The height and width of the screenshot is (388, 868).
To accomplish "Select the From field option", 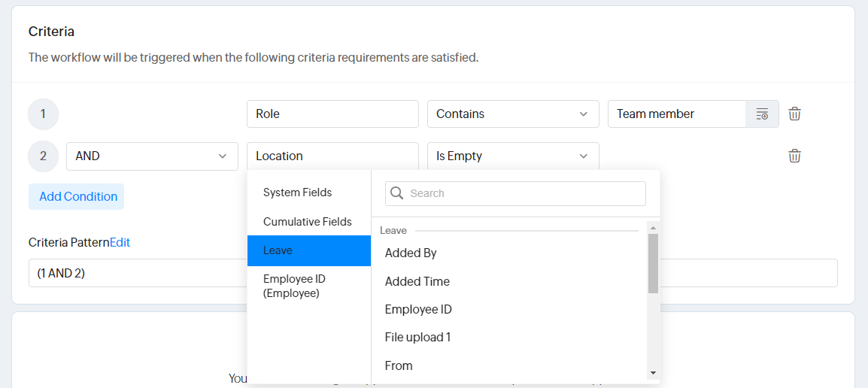I will (x=399, y=365).
